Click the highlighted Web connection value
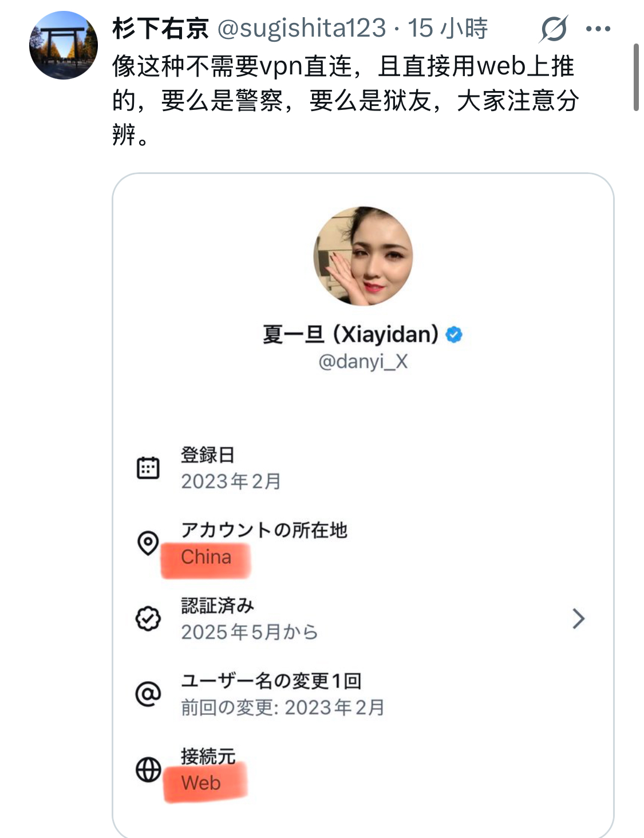This screenshot has height=838, width=644. pyautogui.click(x=201, y=782)
